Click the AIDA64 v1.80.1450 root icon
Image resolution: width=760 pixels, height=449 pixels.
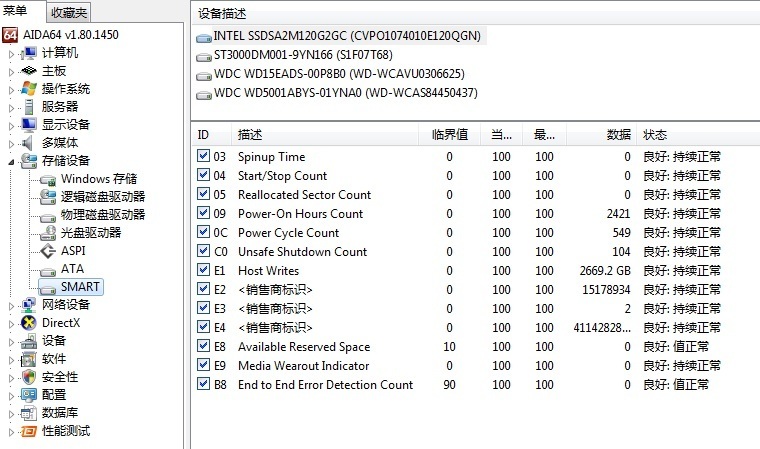tap(10, 34)
